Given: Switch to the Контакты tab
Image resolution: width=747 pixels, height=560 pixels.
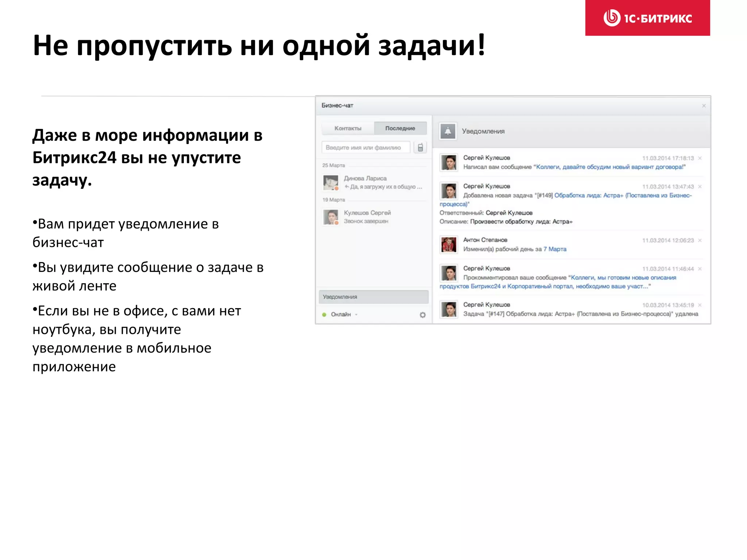Looking at the screenshot, I should [348, 128].
